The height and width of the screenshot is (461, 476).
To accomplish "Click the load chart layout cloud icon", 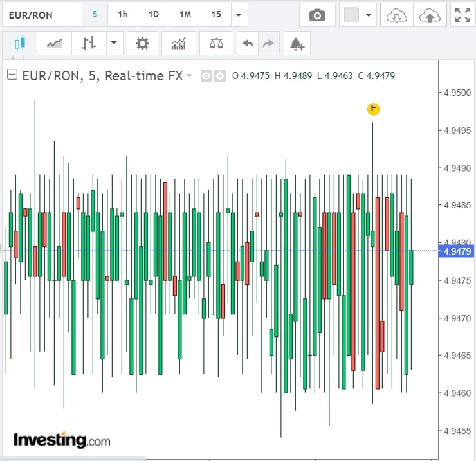I will tap(396, 15).
